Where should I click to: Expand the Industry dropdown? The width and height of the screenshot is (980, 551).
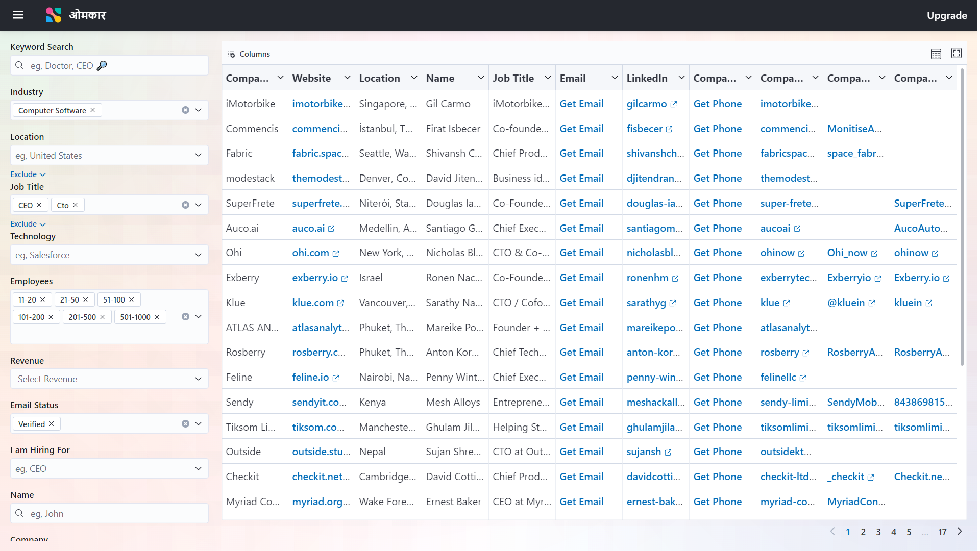click(199, 110)
